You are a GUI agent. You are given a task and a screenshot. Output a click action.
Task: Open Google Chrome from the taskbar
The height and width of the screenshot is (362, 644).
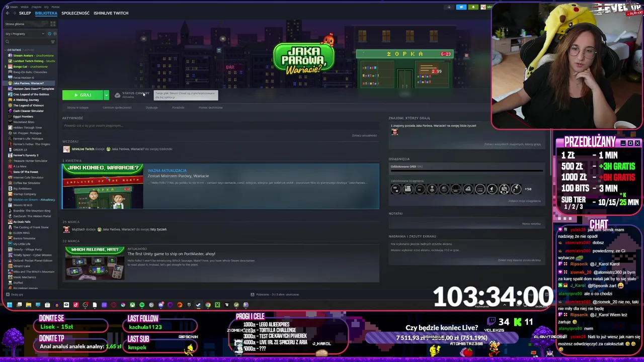coord(208,305)
